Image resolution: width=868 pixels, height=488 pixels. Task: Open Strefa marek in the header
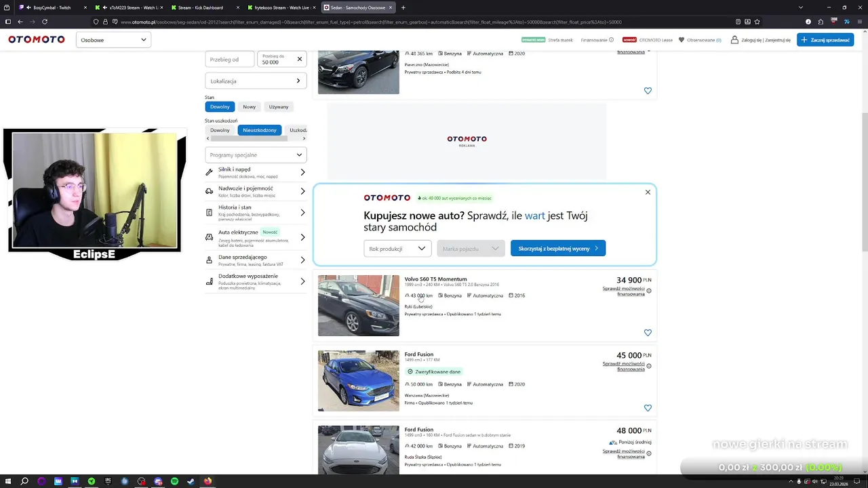560,40
